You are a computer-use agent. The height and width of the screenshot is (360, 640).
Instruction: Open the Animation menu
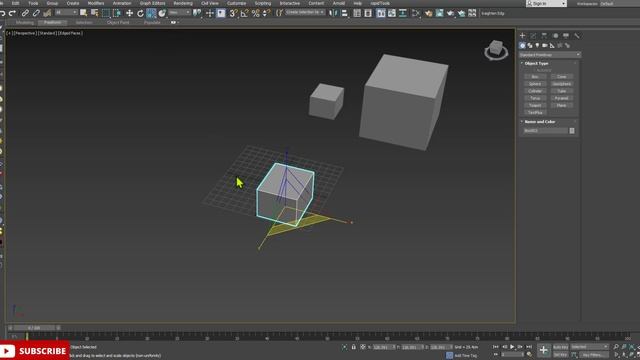122,3
